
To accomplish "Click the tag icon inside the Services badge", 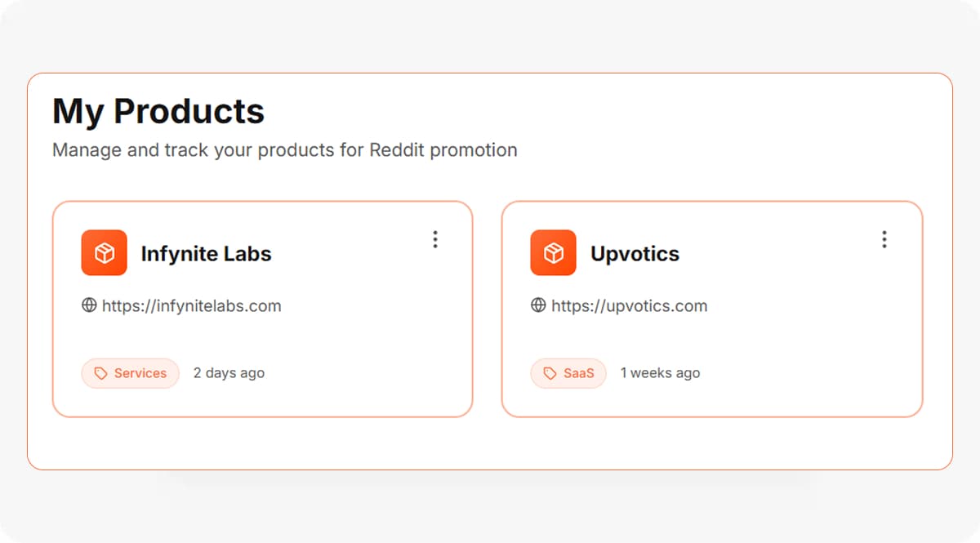I will point(100,372).
